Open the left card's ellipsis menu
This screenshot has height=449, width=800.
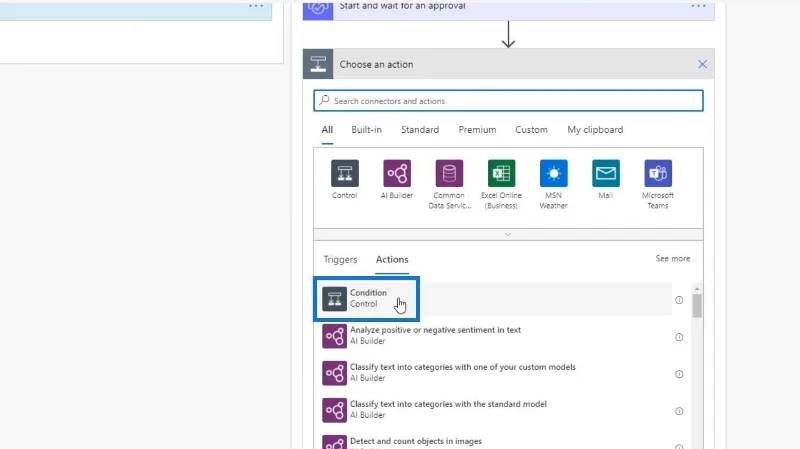(x=256, y=6)
